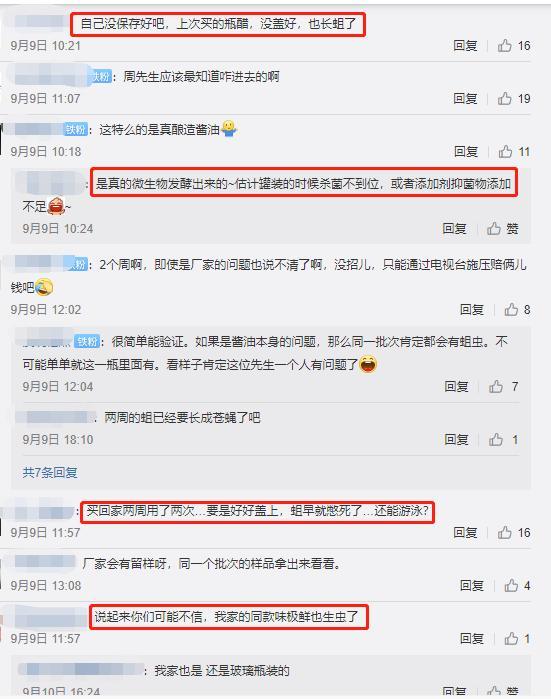Like the 13:08 comment with 4 likes
The height and width of the screenshot is (699, 551).
coord(511,585)
